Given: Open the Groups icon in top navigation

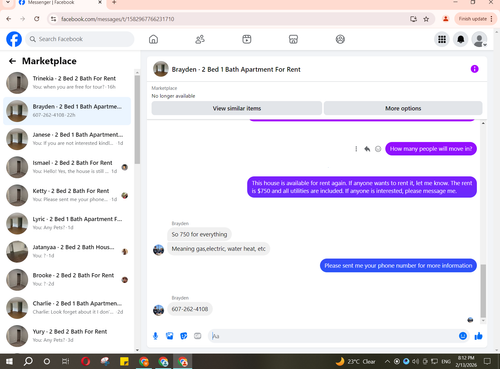Looking at the screenshot, I should [340, 39].
